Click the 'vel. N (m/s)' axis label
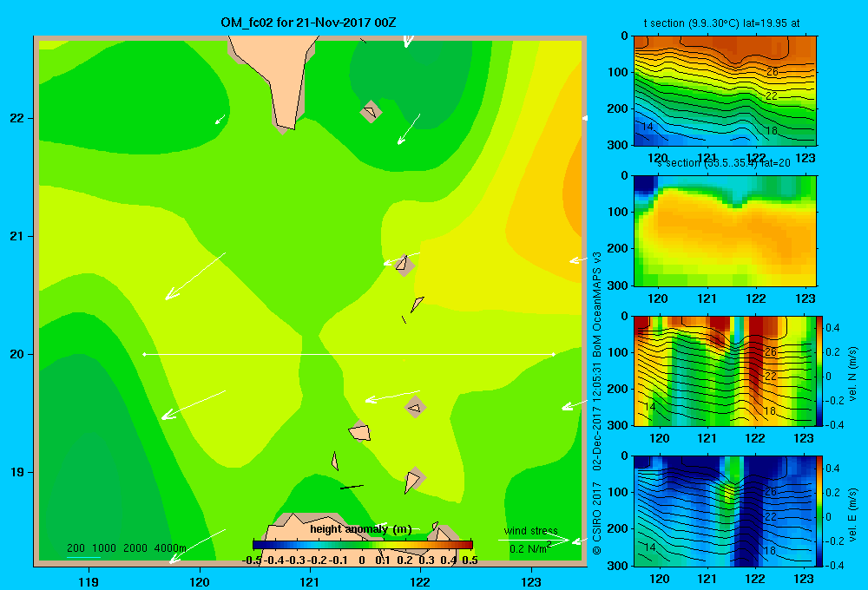This screenshot has height=590, width=868. pyautogui.click(x=852, y=374)
